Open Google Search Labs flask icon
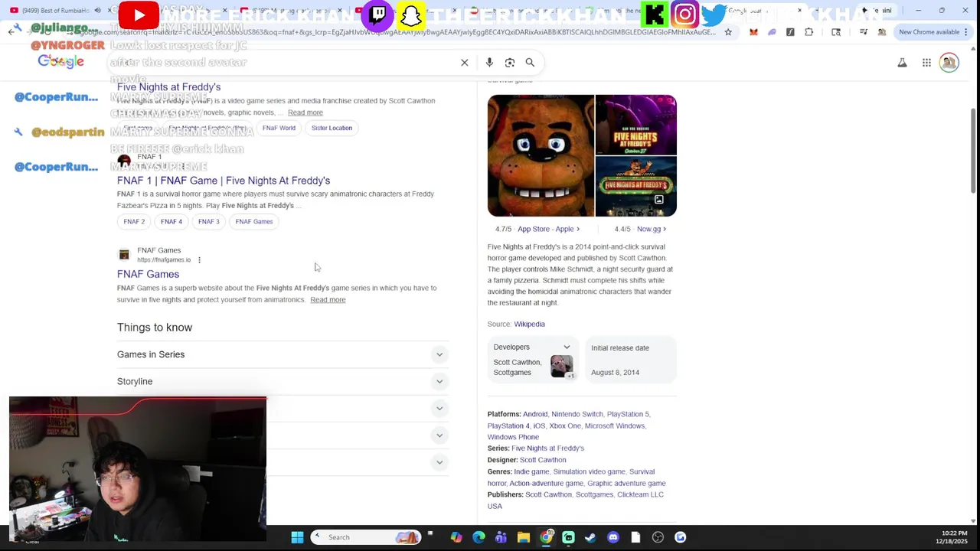 click(902, 63)
